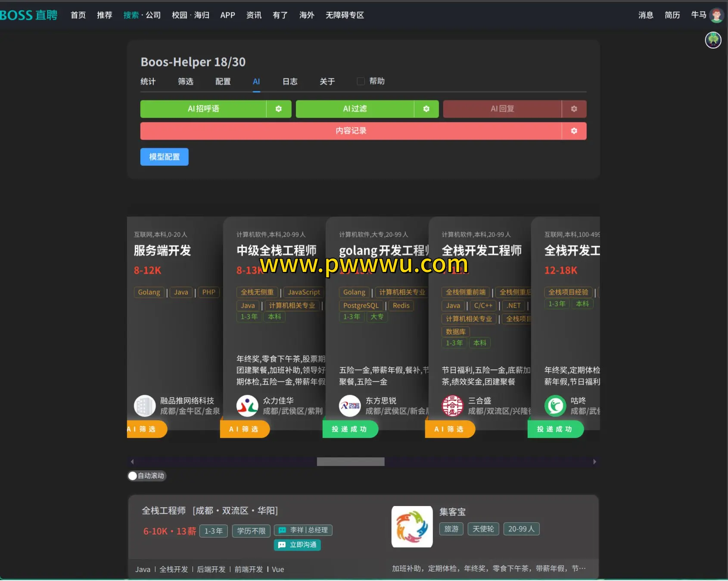The width and height of the screenshot is (728, 581).
Task: Click the horizontal scrollbar thumb
Action: (351, 462)
